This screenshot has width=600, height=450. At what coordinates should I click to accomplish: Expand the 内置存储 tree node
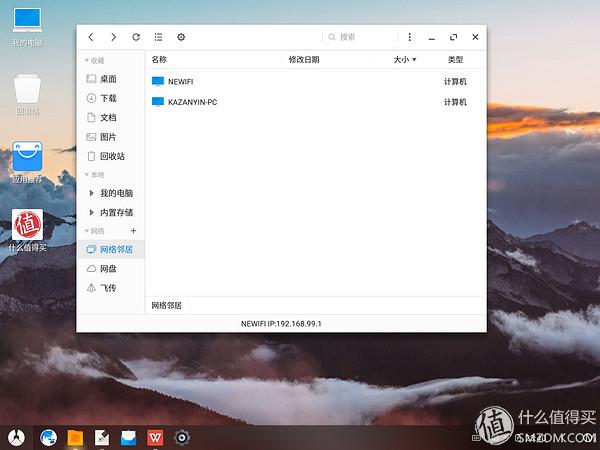pyautogui.click(x=91, y=212)
